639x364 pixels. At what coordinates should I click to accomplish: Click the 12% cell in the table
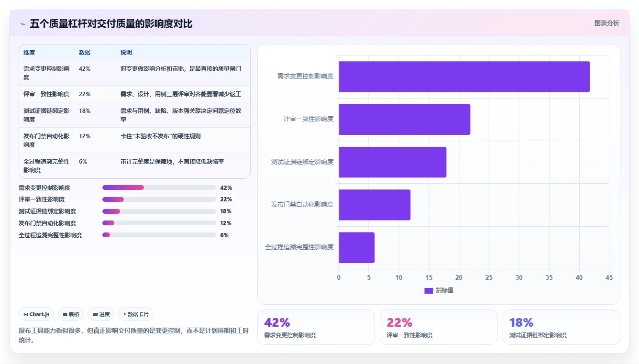click(85, 136)
